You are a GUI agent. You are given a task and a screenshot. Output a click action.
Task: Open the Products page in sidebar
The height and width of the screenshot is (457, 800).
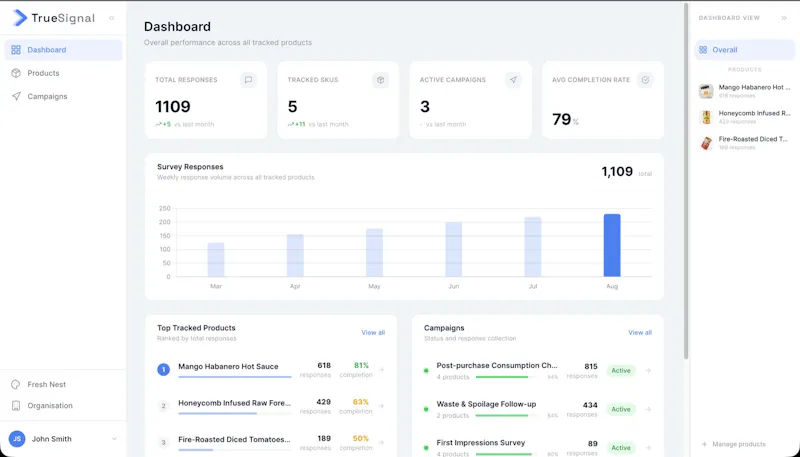[x=63, y=73]
